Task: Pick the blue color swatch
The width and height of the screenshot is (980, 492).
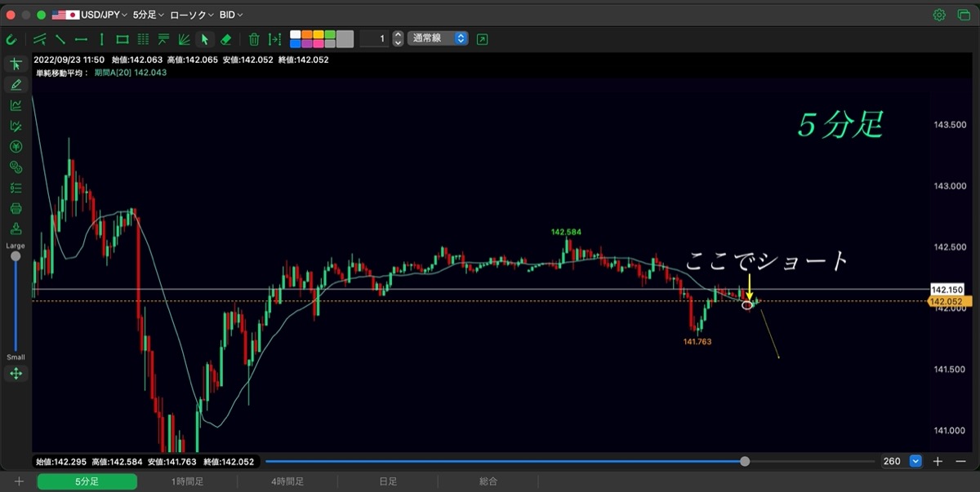Action: 296,42
